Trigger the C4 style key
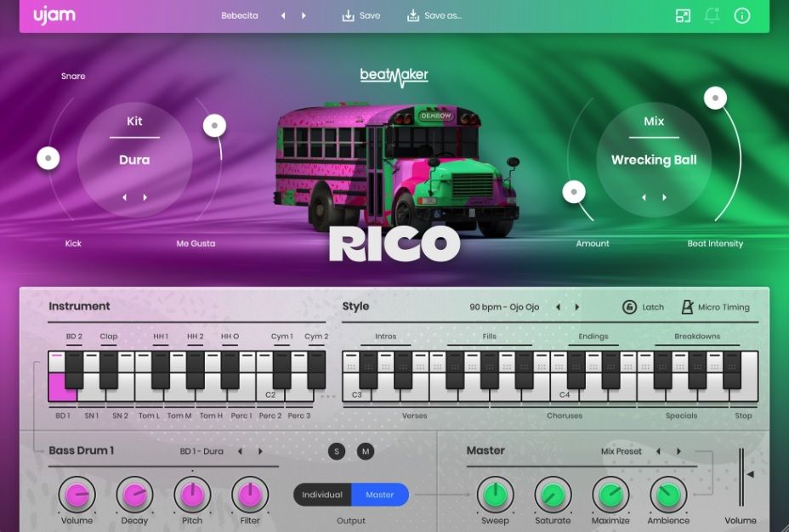Screen dimensions: 789x532 click(565, 394)
